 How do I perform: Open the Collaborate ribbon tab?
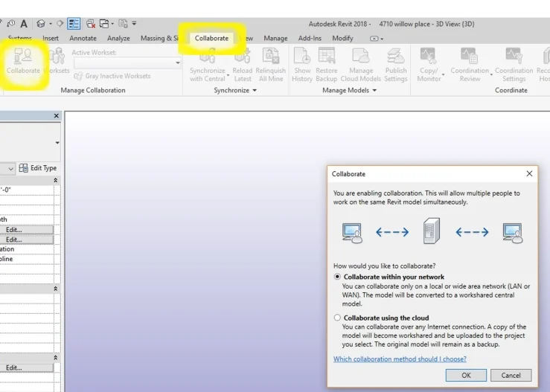click(211, 38)
